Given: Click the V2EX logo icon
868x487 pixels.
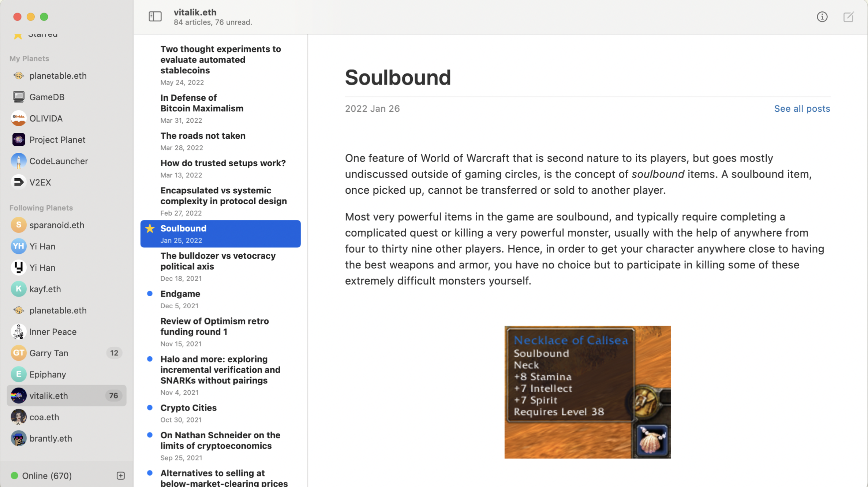Looking at the screenshot, I should pos(19,182).
